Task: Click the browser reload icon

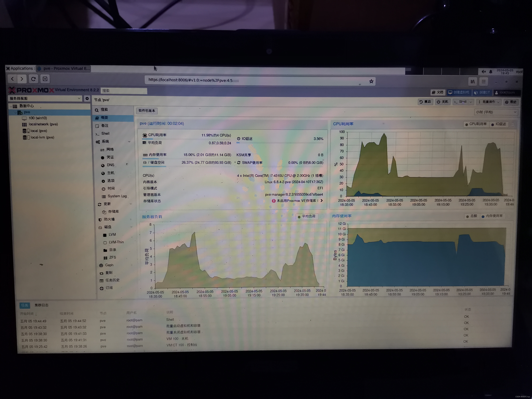Action: tap(33, 79)
